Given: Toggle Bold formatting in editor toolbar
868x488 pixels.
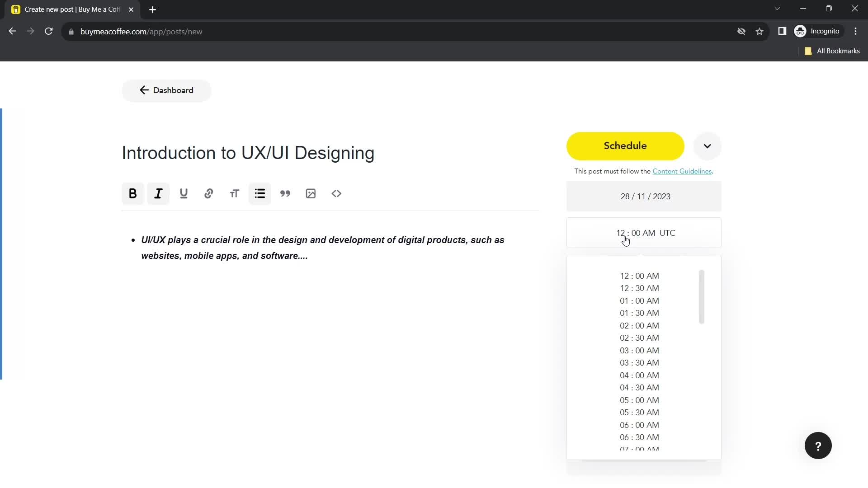Looking at the screenshot, I should (x=133, y=194).
